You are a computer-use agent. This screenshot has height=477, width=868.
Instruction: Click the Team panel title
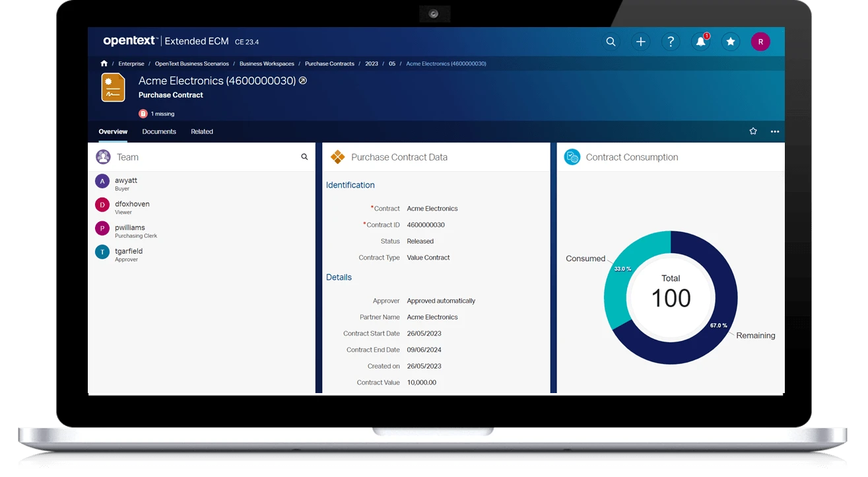coord(127,157)
